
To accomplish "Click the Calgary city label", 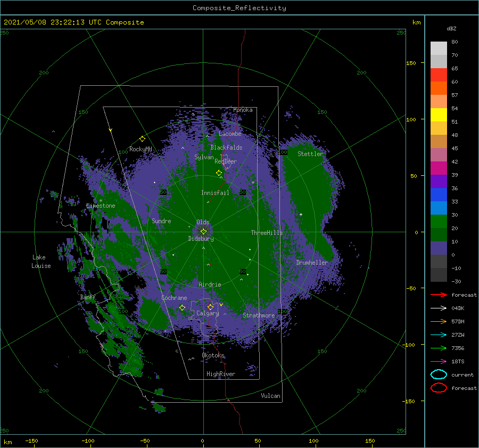I will click(208, 313).
